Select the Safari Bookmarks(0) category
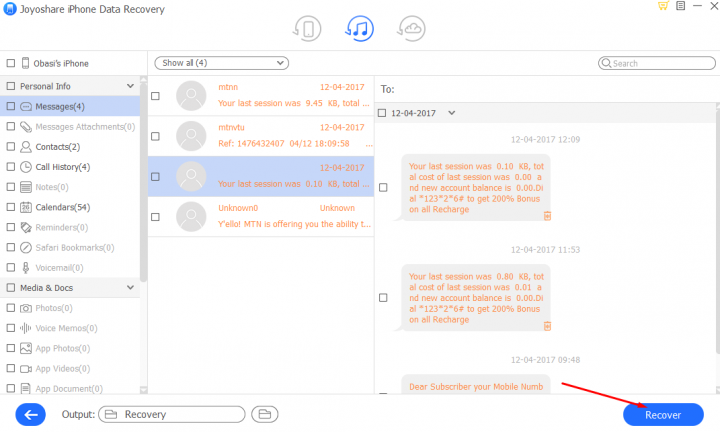720x432 pixels. click(x=70, y=247)
